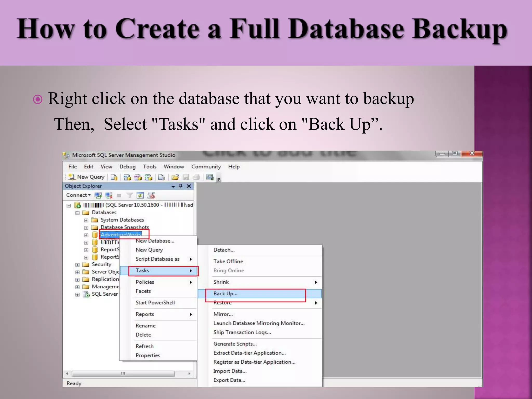The width and height of the screenshot is (532, 399).
Task: Expand the Security folder node
Action: point(77,265)
